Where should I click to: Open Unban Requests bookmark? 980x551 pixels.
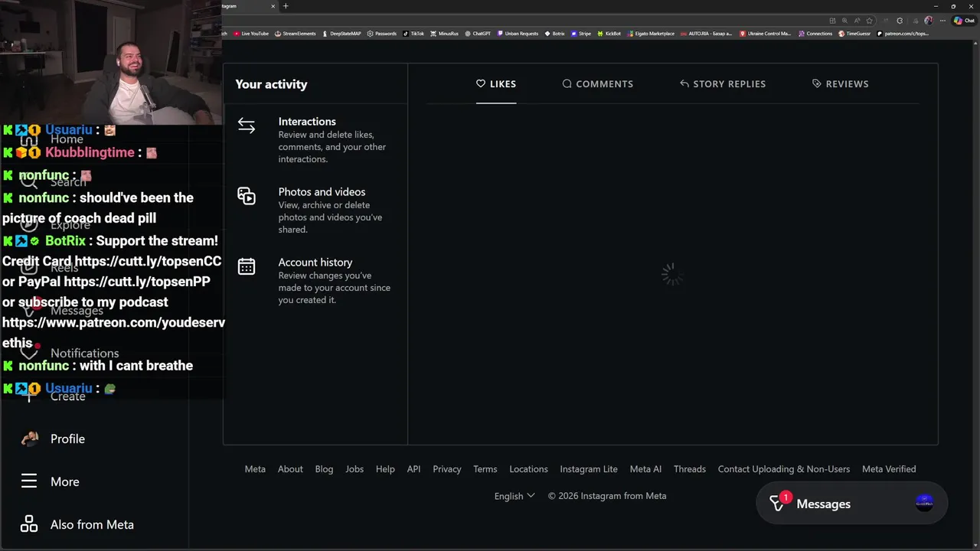[518, 34]
